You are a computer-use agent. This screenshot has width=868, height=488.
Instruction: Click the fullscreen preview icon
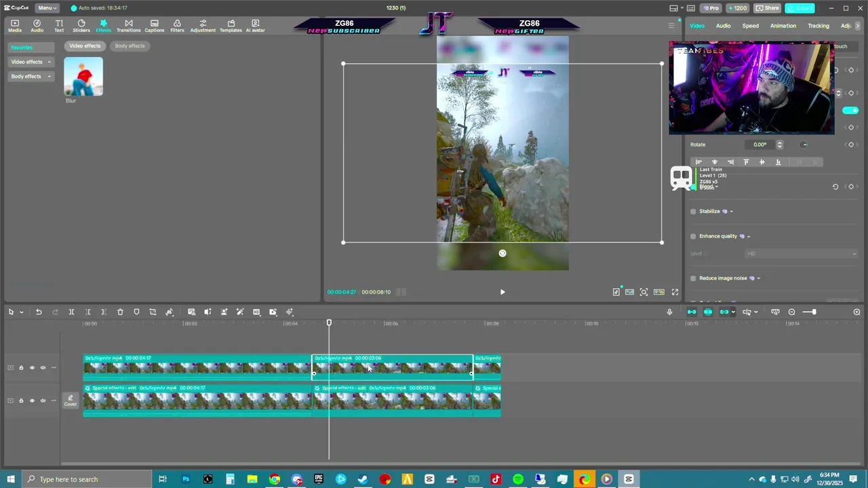[x=675, y=292]
